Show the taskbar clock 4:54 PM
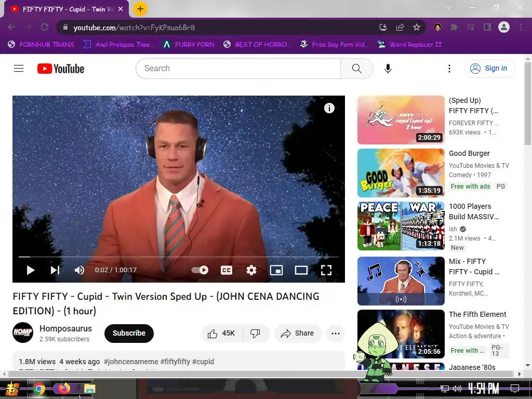Viewport: 532px width, 399px height. [x=484, y=388]
